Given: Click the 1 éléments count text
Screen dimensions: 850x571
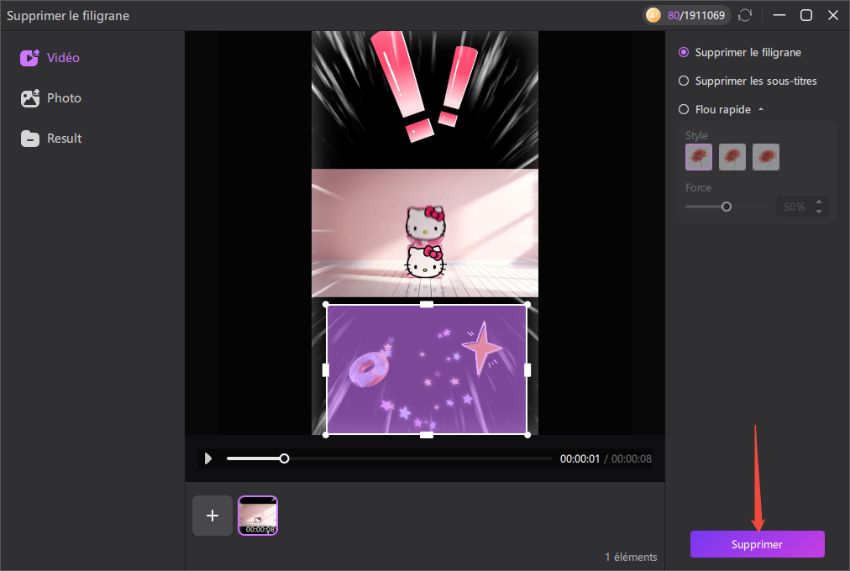Looking at the screenshot, I should point(631,557).
